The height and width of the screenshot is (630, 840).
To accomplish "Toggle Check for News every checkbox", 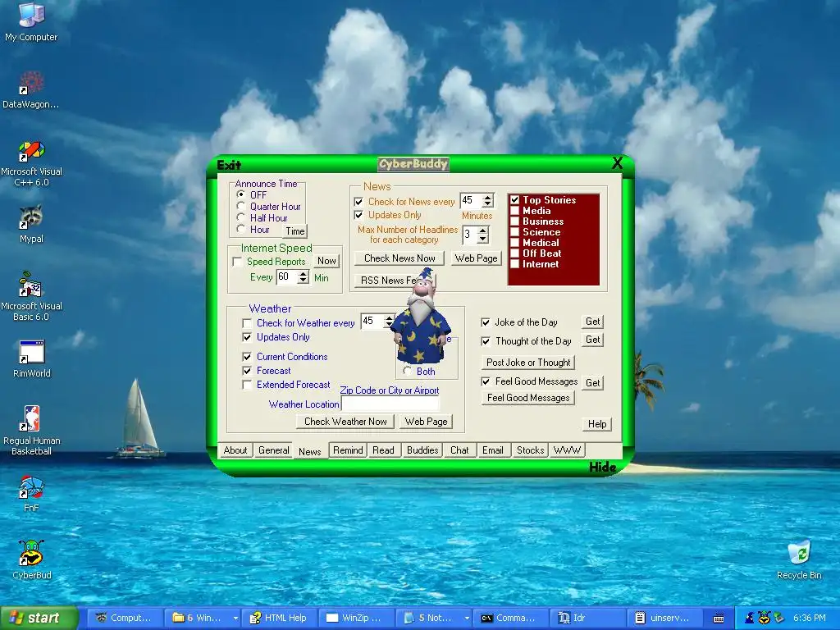I will click(358, 202).
